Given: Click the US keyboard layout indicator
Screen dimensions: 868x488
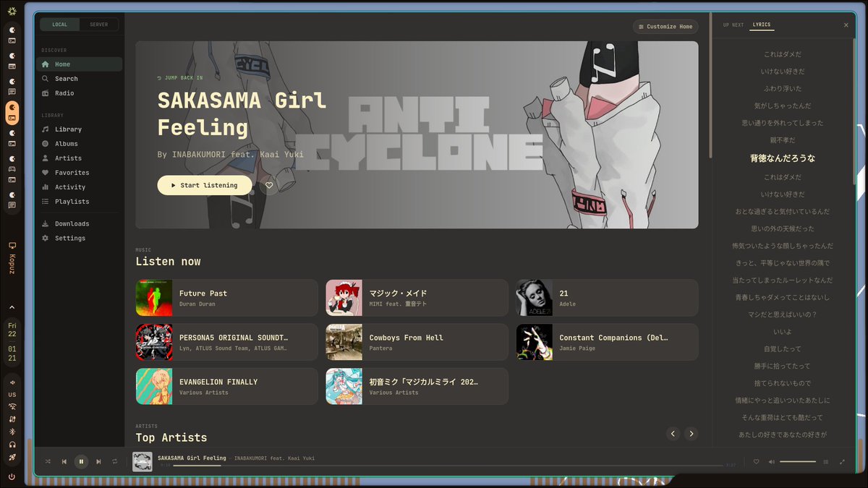Looking at the screenshot, I should pos(12,395).
